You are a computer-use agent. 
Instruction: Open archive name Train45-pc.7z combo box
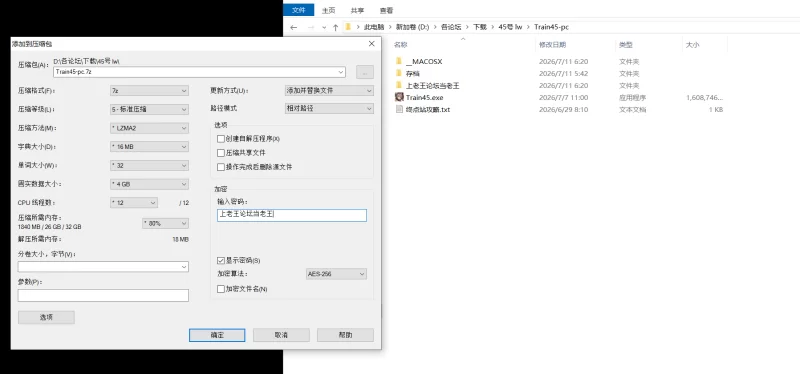pyautogui.click(x=199, y=72)
